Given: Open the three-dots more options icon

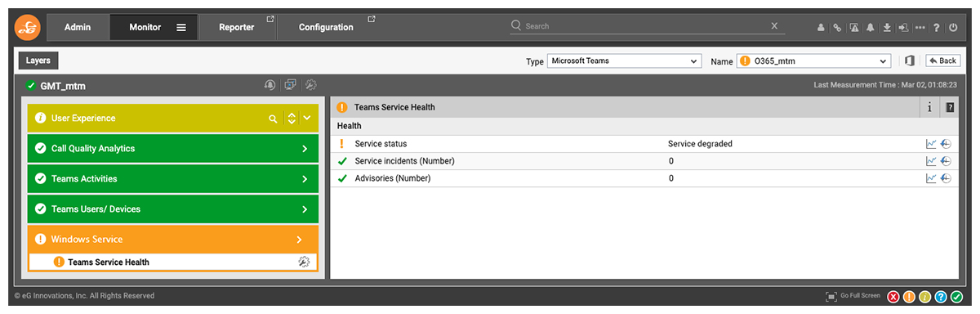Looking at the screenshot, I should [x=920, y=27].
